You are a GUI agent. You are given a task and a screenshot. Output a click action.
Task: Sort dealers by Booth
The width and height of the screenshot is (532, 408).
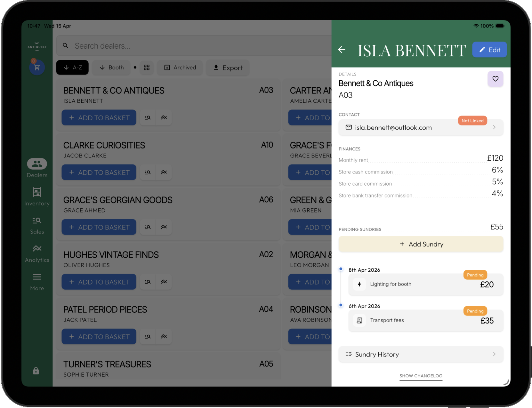(111, 68)
